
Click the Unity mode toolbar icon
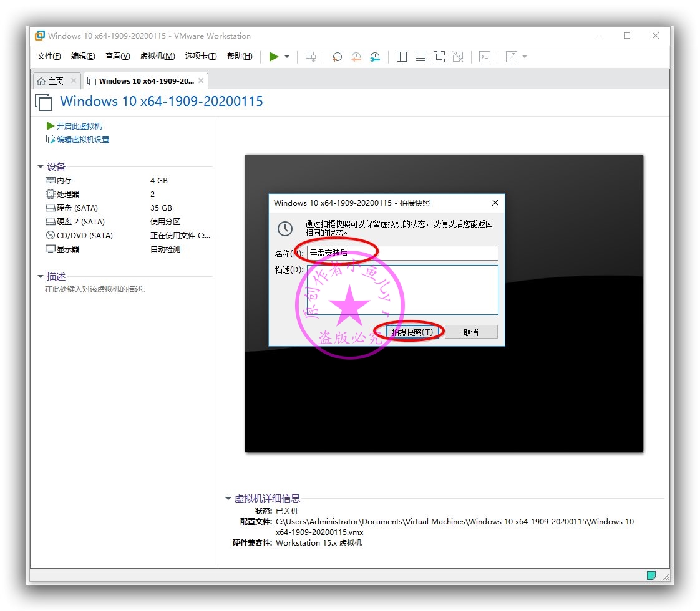pos(458,57)
